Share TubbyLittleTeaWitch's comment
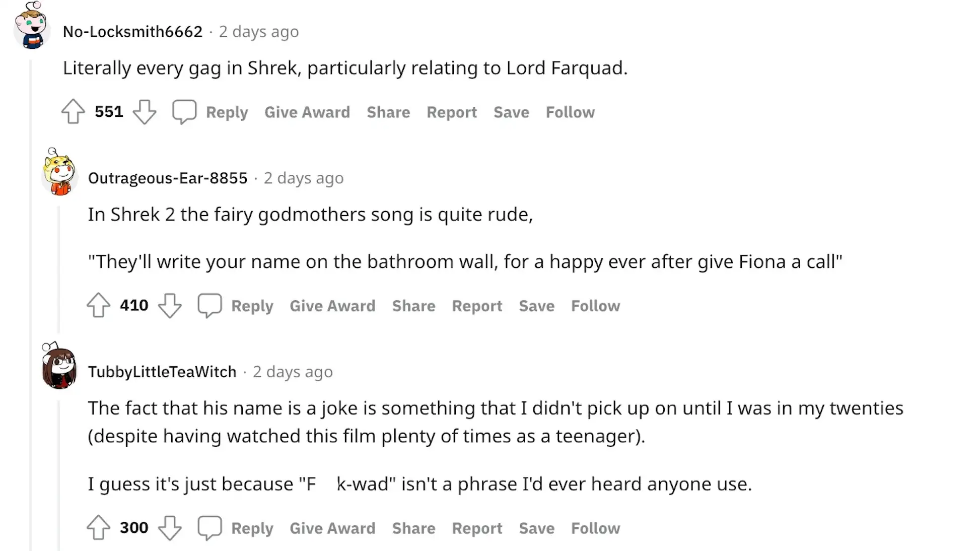This screenshot has height=551, width=980. [x=413, y=528]
